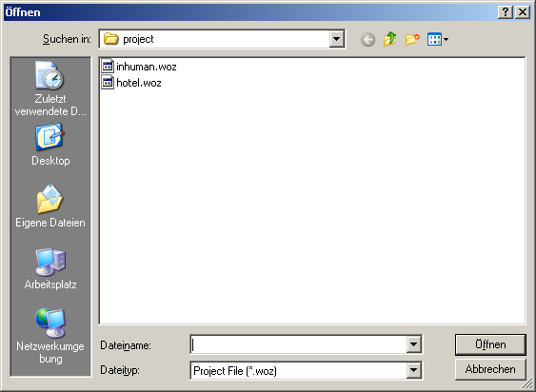Expand the Suchen in folder dropdown
This screenshot has height=392, width=536.
[336, 39]
